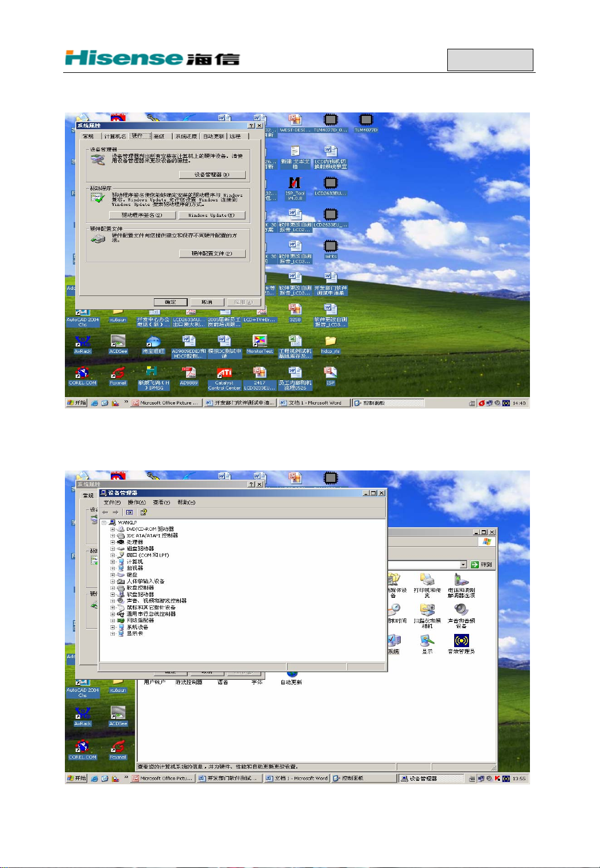
Task: Click the 硬件配置文件(P) button
Action: pyautogui.click(x=212, y=254)
